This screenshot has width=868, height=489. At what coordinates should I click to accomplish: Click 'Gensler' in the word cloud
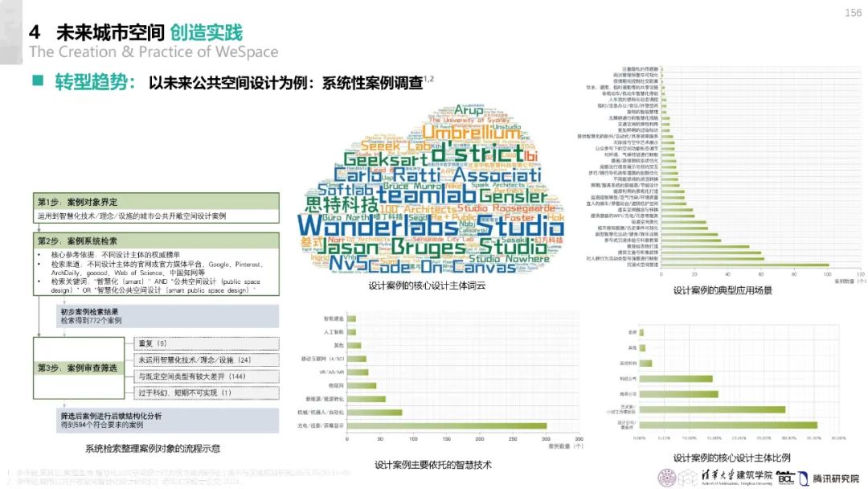(513, 196)
